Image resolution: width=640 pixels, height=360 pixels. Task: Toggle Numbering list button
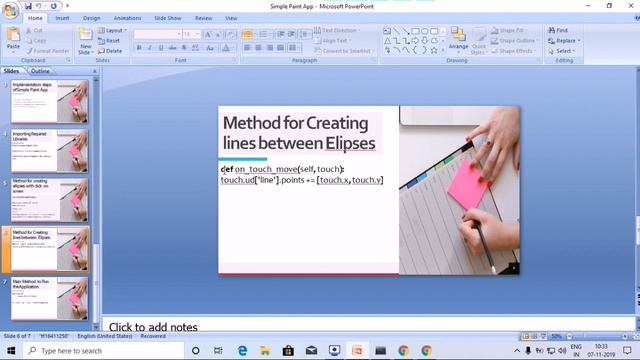point(264,35)
